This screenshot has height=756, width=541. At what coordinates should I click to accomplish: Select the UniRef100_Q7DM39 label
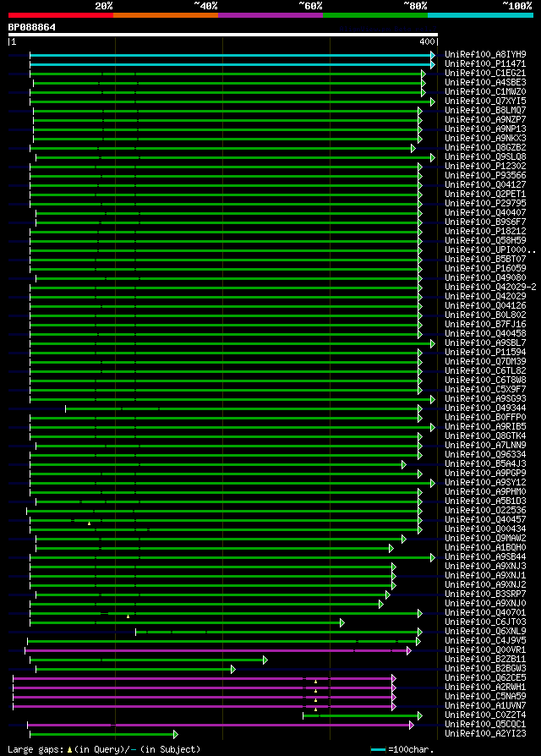(x=485, y=361)
